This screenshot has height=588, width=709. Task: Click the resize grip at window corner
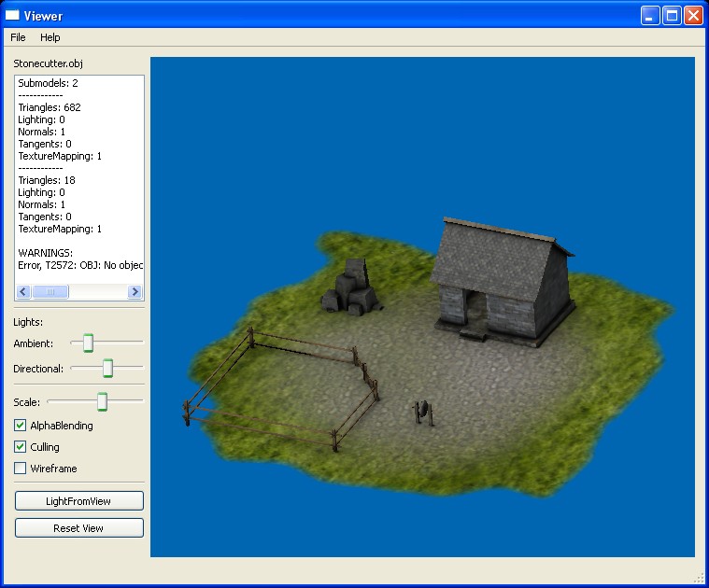699,578
